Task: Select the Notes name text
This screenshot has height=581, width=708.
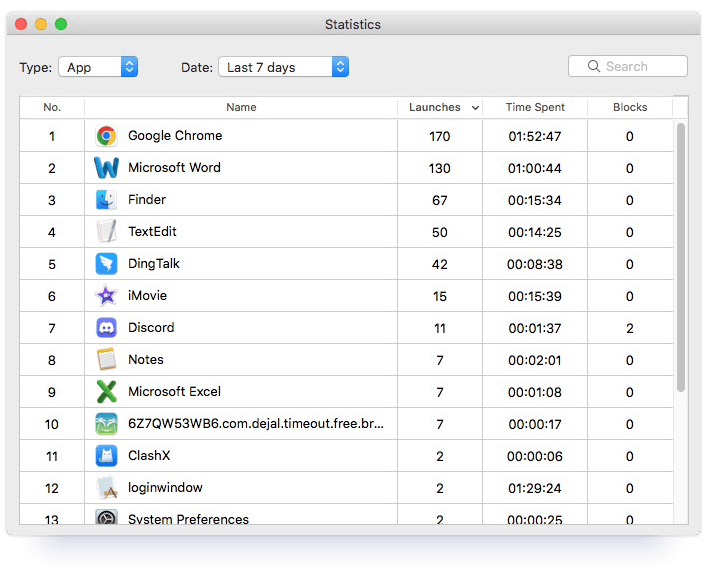Action: pyautogui.click(x=146, y=360)
